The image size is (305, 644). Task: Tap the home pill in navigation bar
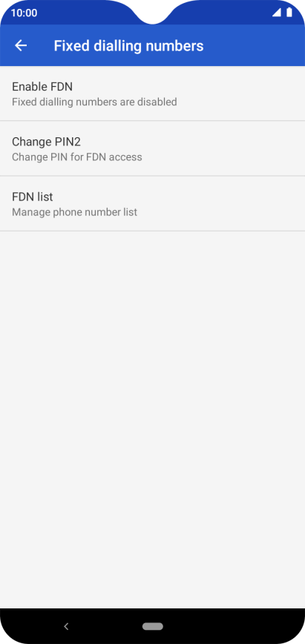tap(153, 626)
